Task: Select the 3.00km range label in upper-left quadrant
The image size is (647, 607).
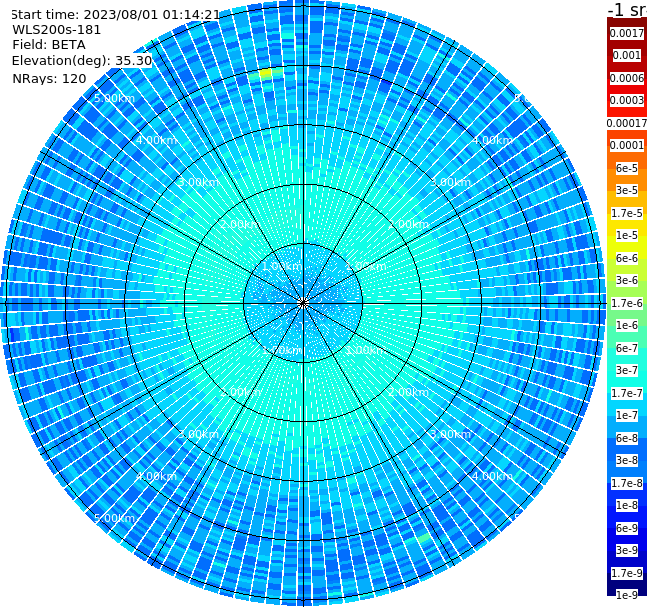Action: click(198, 182)
